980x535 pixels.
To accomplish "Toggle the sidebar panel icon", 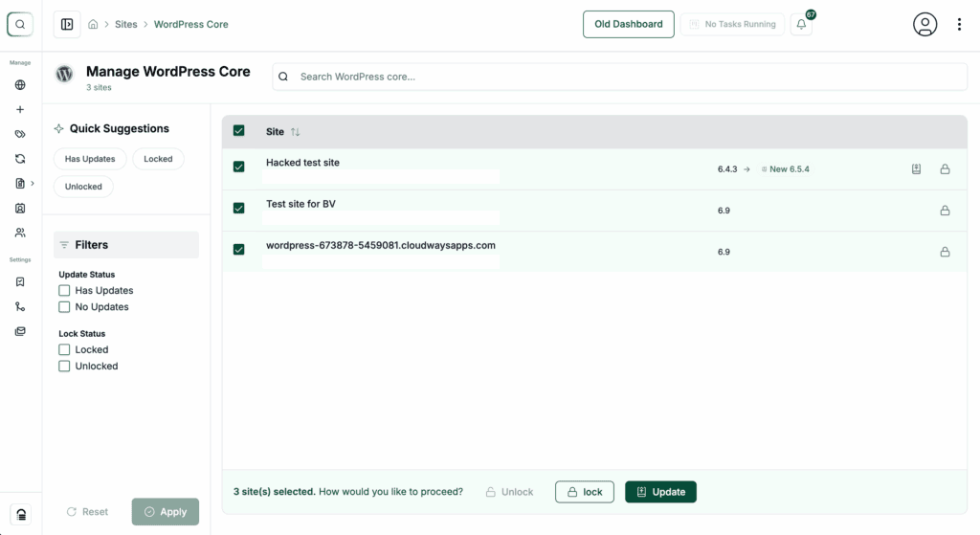I will [67, 24].
